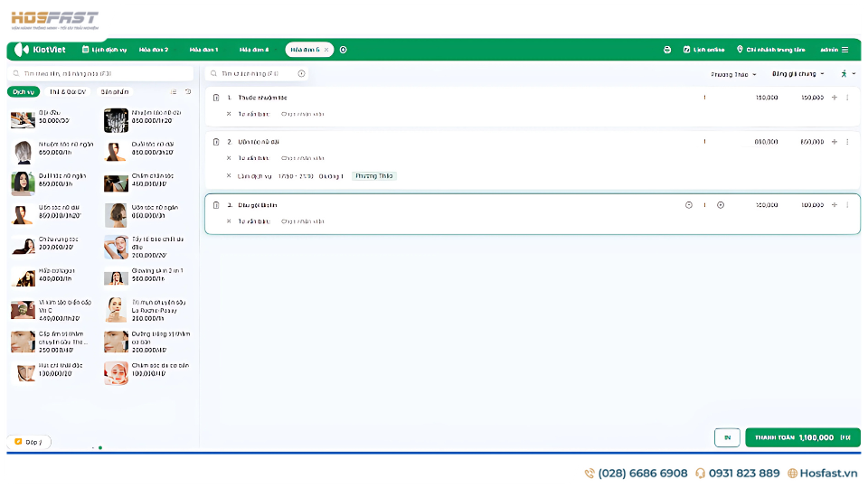Viewport: 868px width, 488px height.
Task: Open the Bảng giá chung price list dropdown
Action: [799, 74]
